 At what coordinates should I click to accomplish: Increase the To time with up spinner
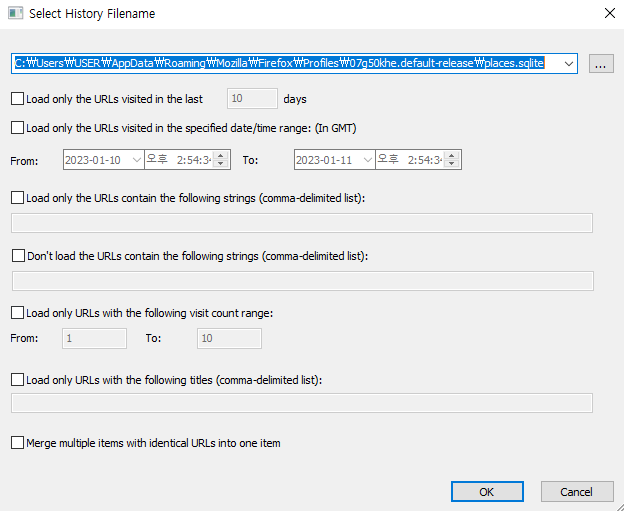coord(451,156)
